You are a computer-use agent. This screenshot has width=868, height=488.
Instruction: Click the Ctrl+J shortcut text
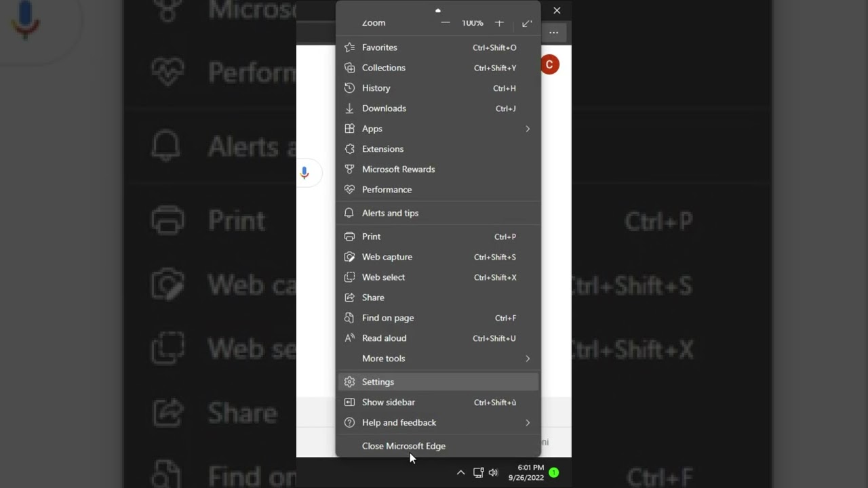506,108
